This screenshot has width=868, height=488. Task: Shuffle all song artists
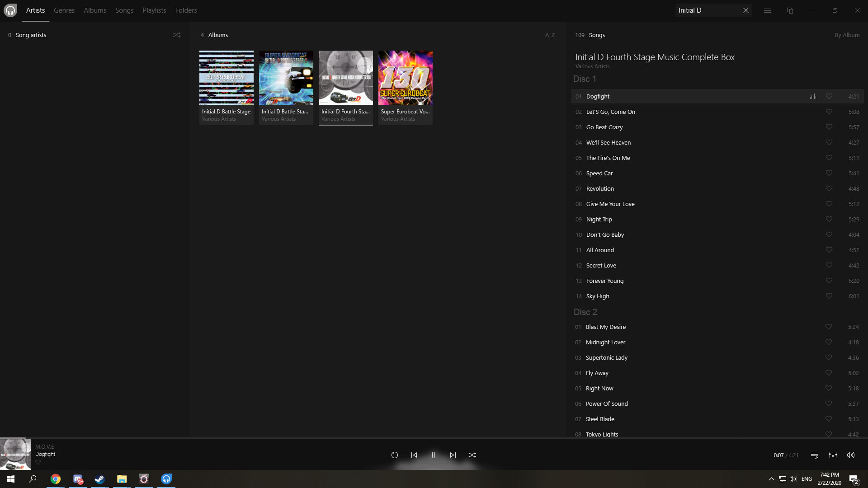176,35
